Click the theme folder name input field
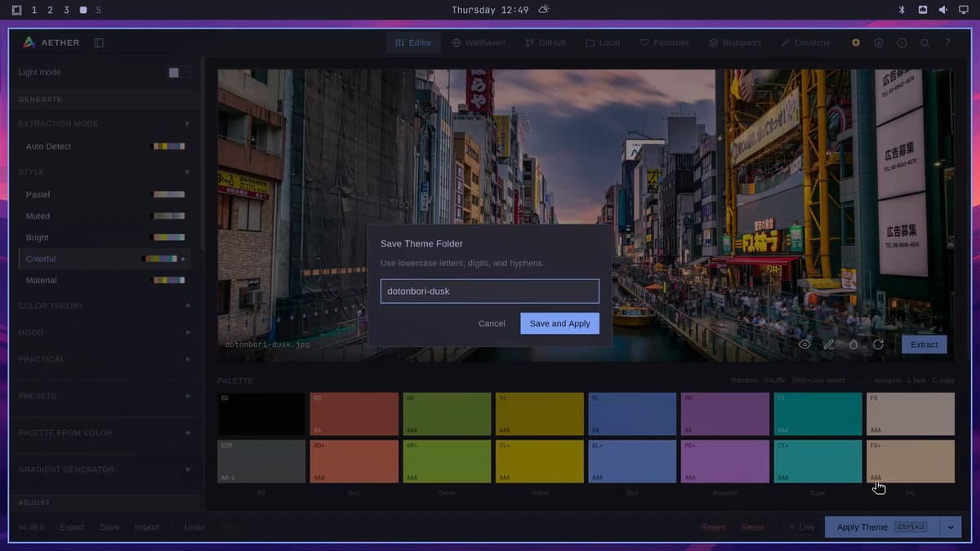 (490, 291)
